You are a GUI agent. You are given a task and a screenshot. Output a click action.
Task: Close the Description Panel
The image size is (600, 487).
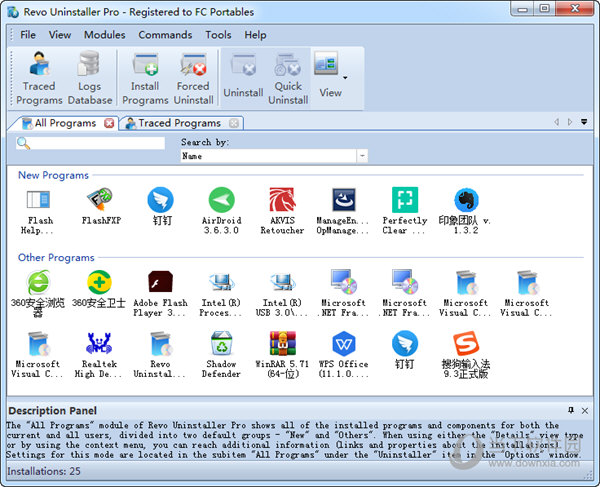(x=585, y=410)
